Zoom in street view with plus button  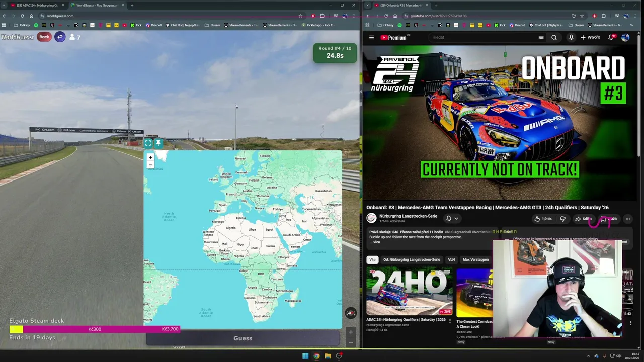[351, 332]
